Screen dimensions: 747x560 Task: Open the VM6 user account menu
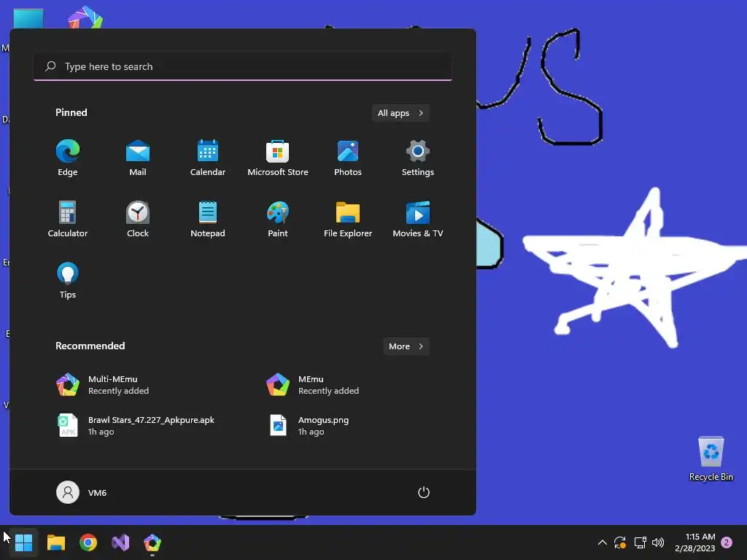pyautogui.click(x=82, y=492)
